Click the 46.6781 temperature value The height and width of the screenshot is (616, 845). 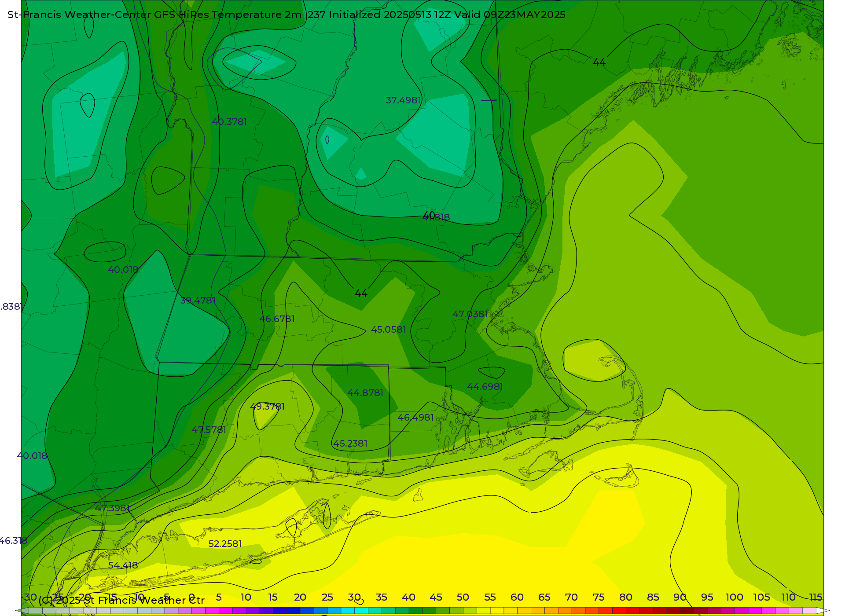(x=277, y=319)
